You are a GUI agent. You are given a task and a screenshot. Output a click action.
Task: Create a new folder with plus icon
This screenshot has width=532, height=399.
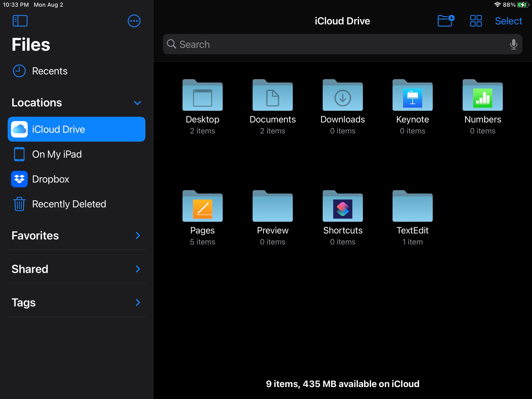[445, 21]
